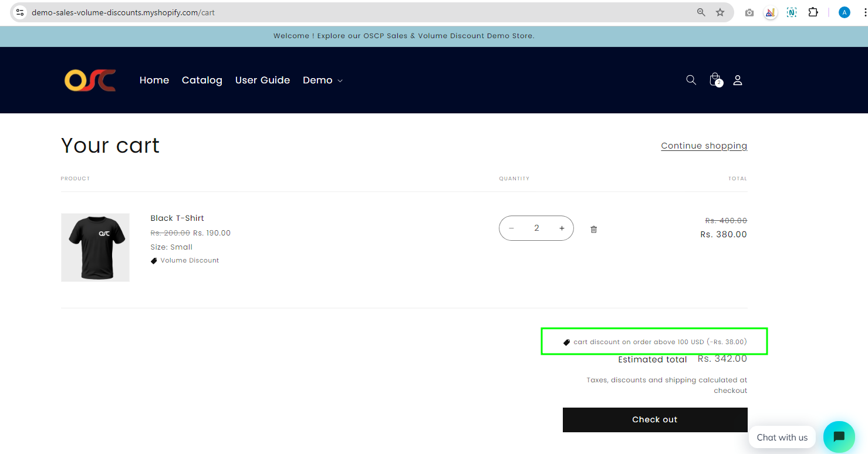Image resolution: width=868 pixels, height=454 pixels.
Task: Click the Black T-Shirt product thumbnail
Action: tap(95, 247)
